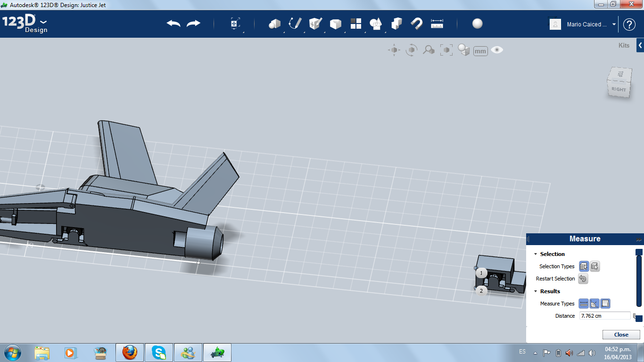Viewport: 644px width, 362px height.
Task: Select the Snap magnet tool
Action: coord(416,24)
